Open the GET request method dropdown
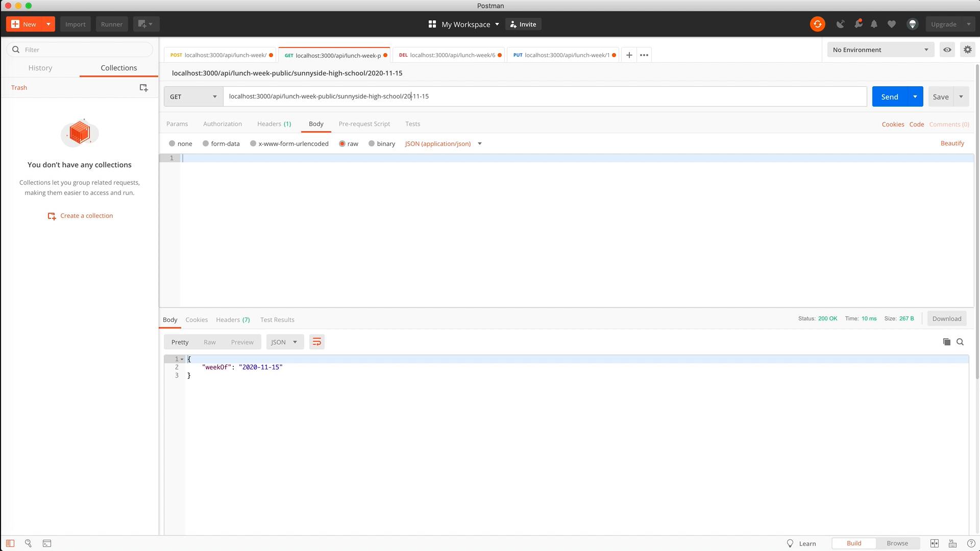Image resolution: width=980 pixels, height=551 pixels. (193, 96)
